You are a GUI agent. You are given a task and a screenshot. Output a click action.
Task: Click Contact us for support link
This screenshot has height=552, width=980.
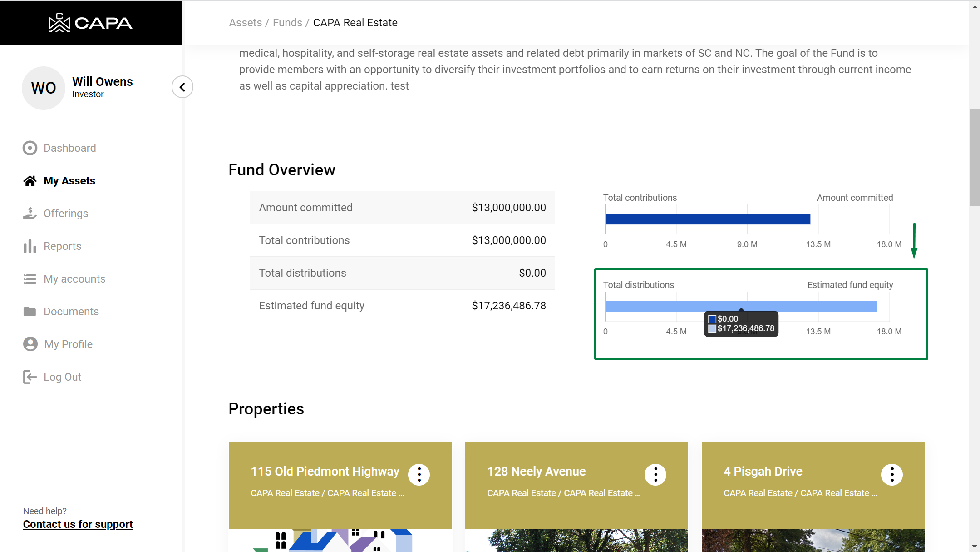78,524
